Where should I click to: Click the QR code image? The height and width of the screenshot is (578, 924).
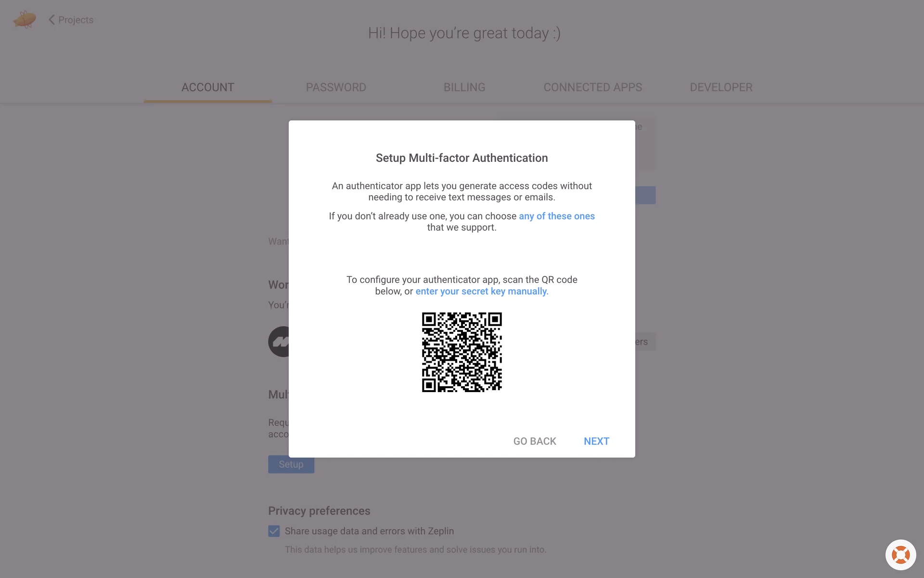click(462, 352)
